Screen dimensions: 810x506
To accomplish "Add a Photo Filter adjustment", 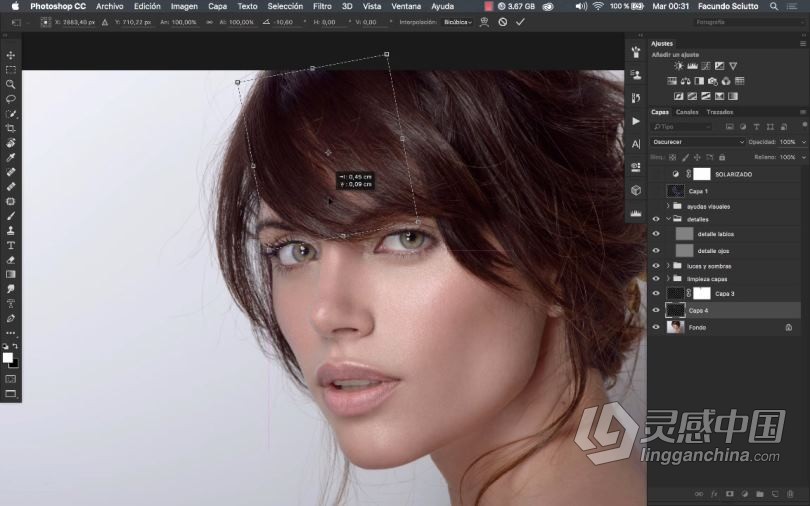I will (712, 81).
